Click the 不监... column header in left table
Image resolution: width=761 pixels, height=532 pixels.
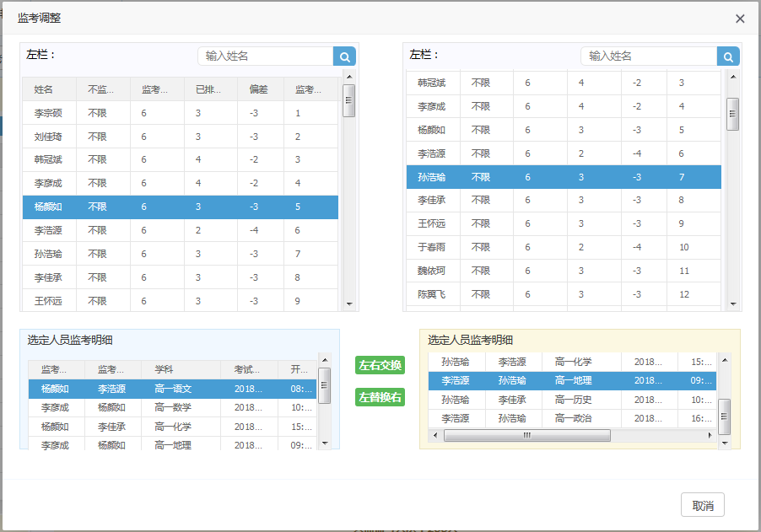coord(103,89)
